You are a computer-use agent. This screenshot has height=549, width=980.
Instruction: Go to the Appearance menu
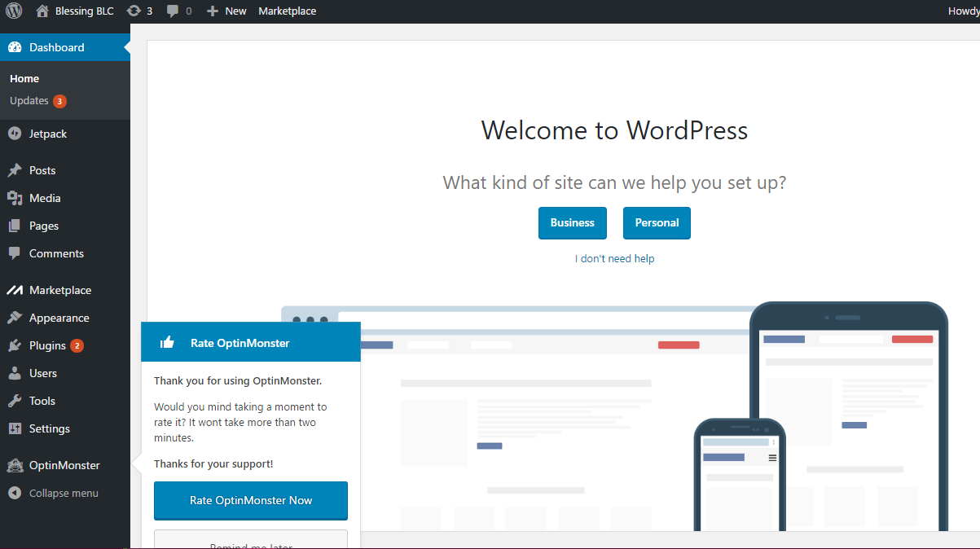[59, 318]
